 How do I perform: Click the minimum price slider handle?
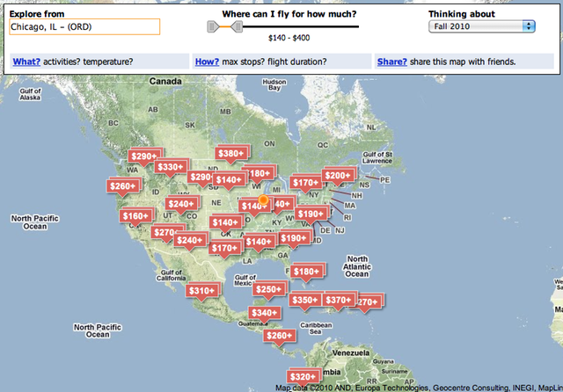click(213, 26)
